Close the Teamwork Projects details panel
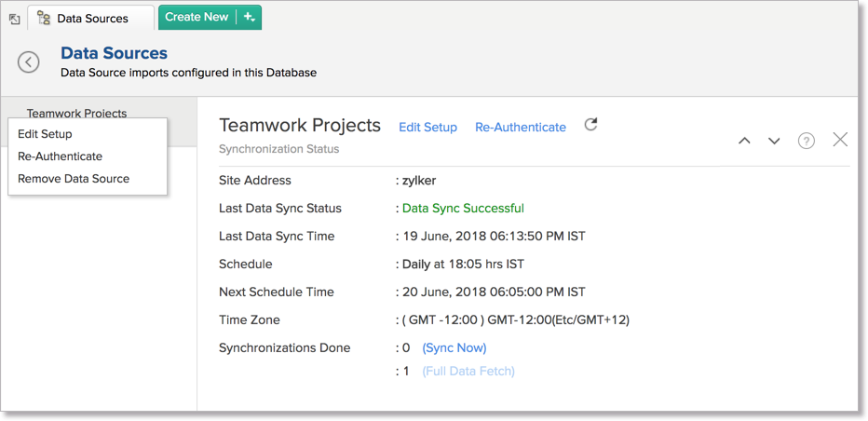 click(x=840, y=140)
